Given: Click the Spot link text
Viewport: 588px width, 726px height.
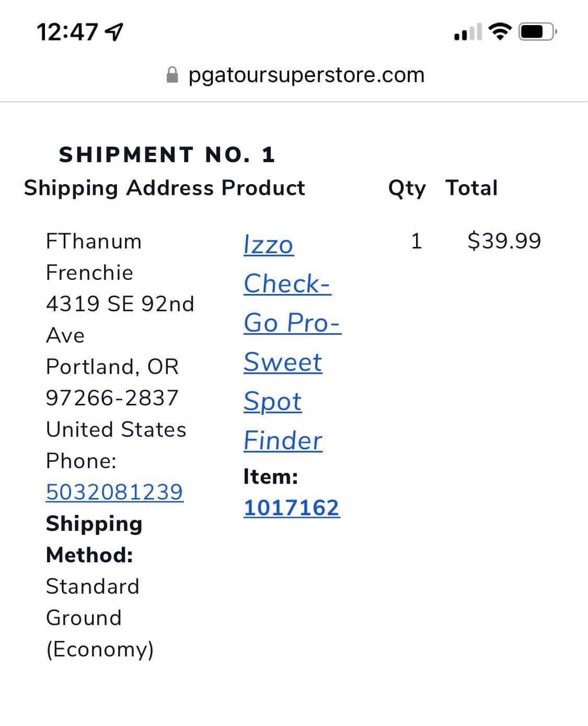Looking at the screenshot, I should pyautogui.click(x=272, y=402).
